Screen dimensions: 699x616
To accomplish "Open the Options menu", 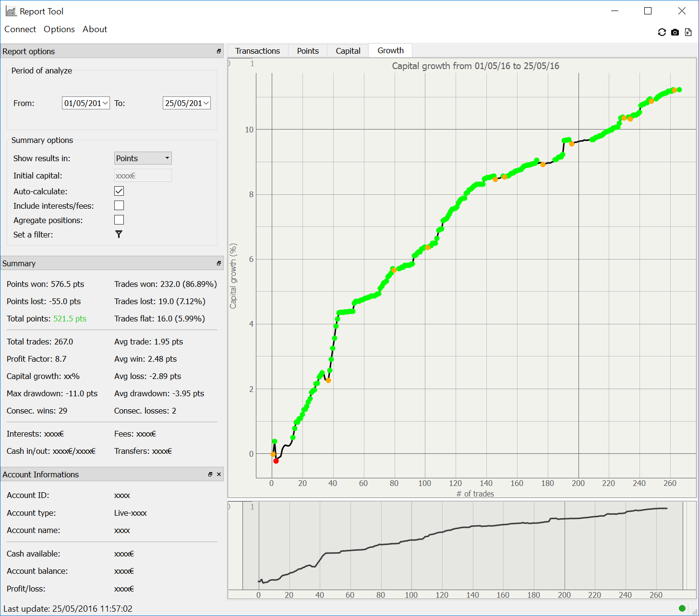I will point(59,29).
